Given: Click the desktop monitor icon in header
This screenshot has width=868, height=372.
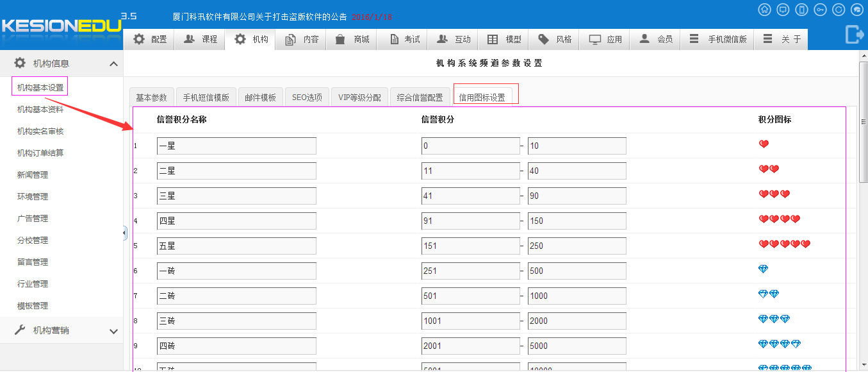Looking at the screenshot, I should pyautogui.click(x=783, y=10).
